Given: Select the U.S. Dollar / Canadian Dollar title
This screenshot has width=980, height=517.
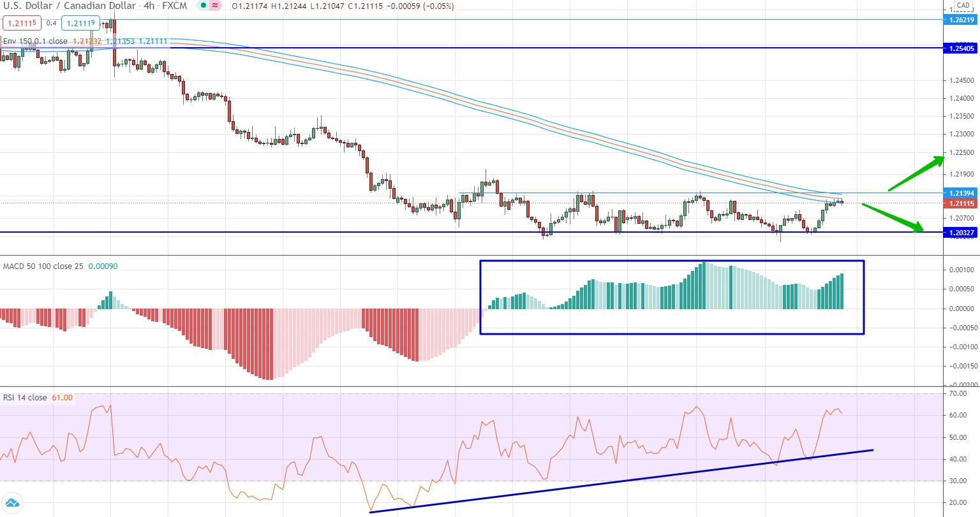Looking at the screenshot, I should (69, 6).
